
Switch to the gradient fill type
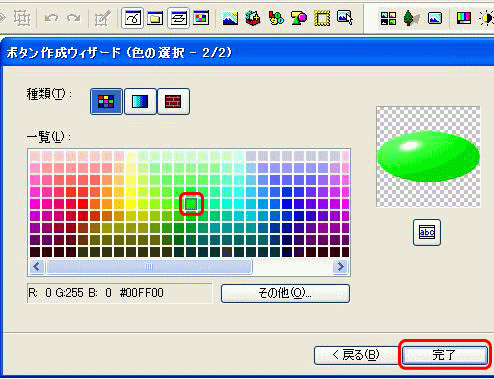tap(140, 102)
